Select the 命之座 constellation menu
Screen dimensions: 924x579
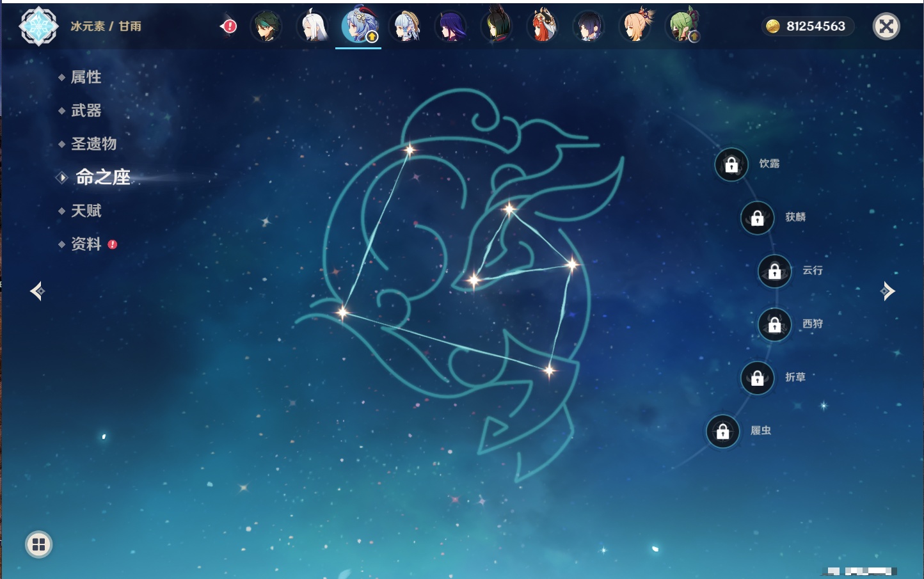point(102,177)
